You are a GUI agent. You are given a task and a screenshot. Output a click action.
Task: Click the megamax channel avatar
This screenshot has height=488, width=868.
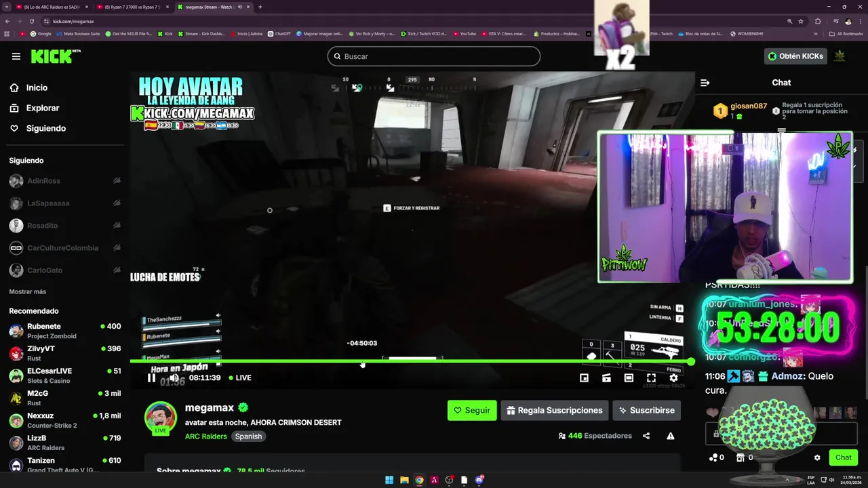tap(161, 417)
